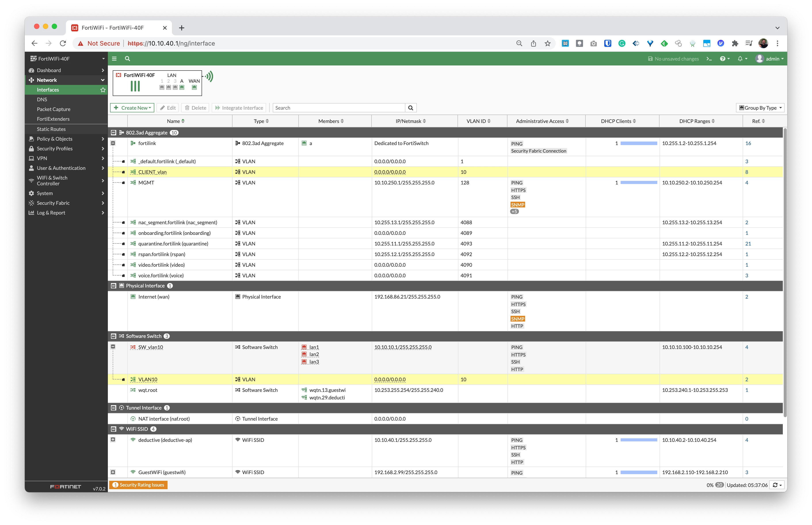Image resolution: width=812 pixels, height=525 pixels.
Task: Open the help question mark menu
Action: coord(724,59)
